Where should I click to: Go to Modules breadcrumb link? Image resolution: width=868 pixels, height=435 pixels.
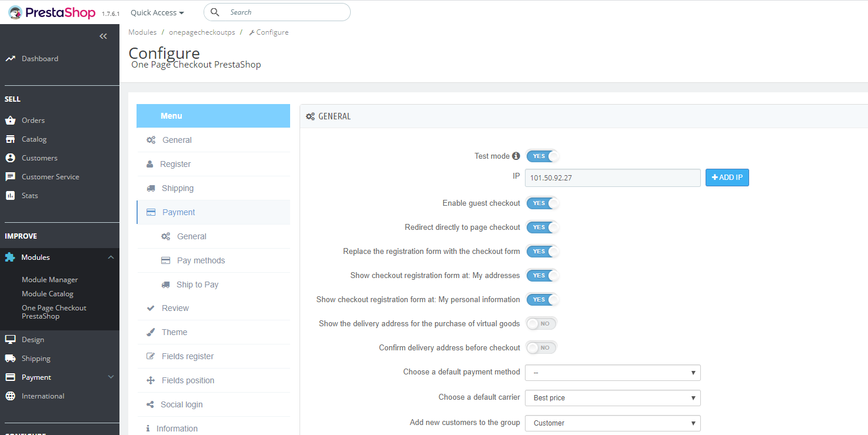pyautogui.click(x=142, y=32)
